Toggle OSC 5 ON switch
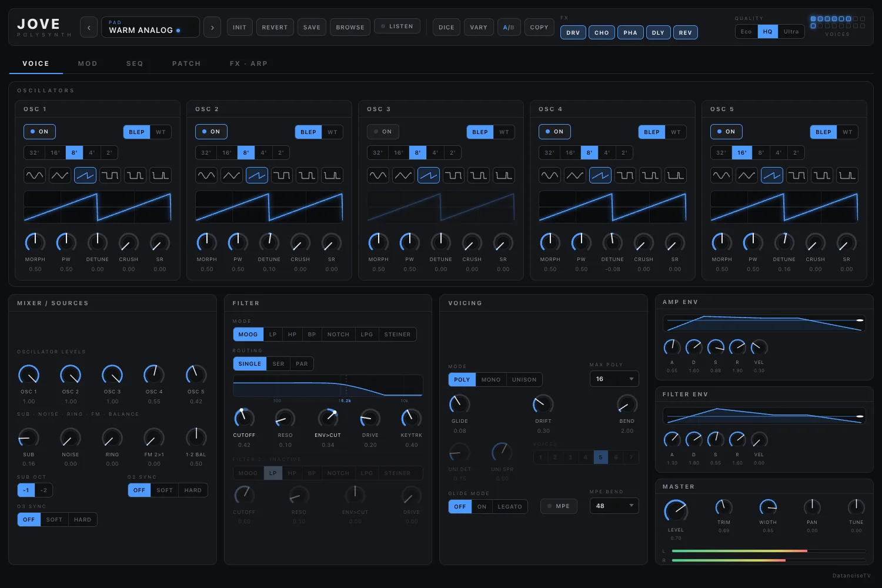This screenshot has width=882, height=588. tap(726, 132)
